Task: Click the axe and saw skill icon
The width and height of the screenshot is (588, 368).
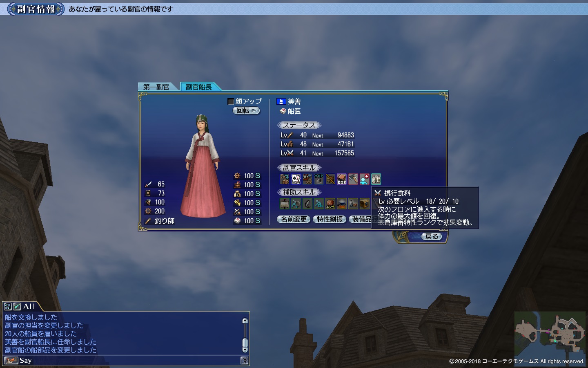Action: click(x=353, y=179)
